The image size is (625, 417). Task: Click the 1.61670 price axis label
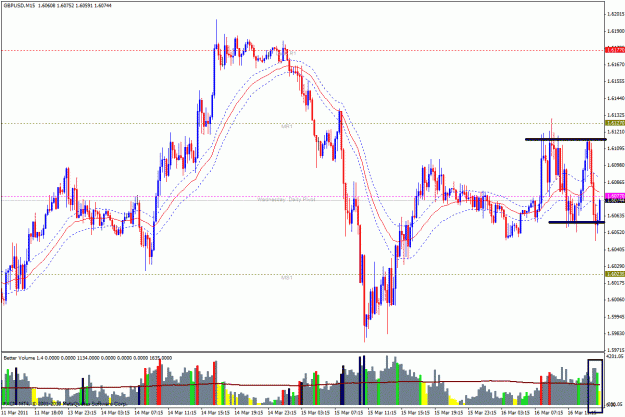click(615, 64)
